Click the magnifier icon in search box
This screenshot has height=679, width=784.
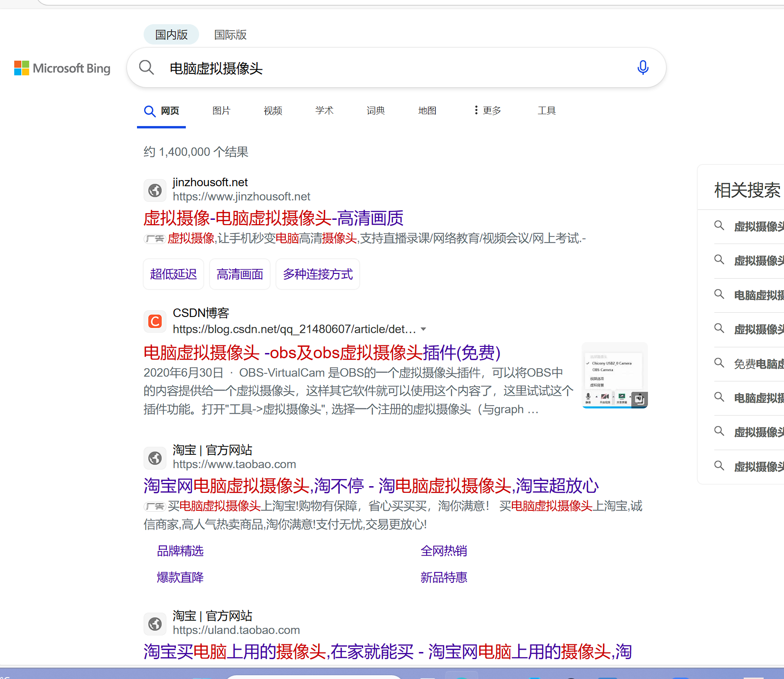tap(146, 68)
